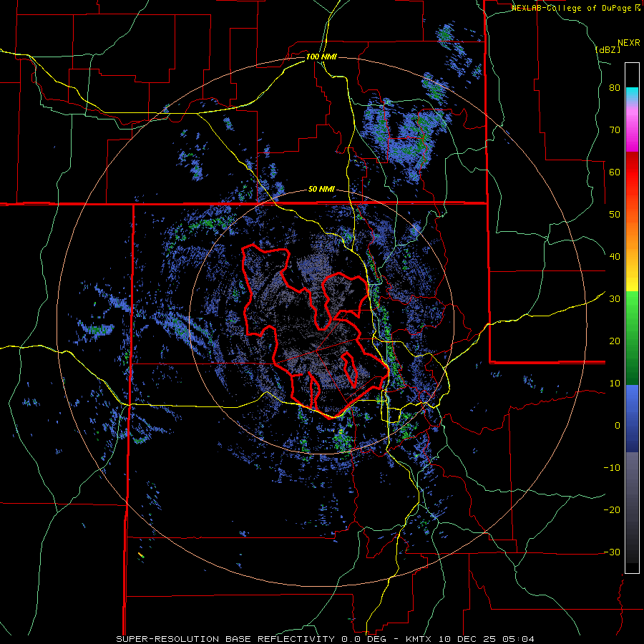Click the Super-Resolution Base Reflectivity caption
Screen dimensions: 644x644
(x=225, y=639)
